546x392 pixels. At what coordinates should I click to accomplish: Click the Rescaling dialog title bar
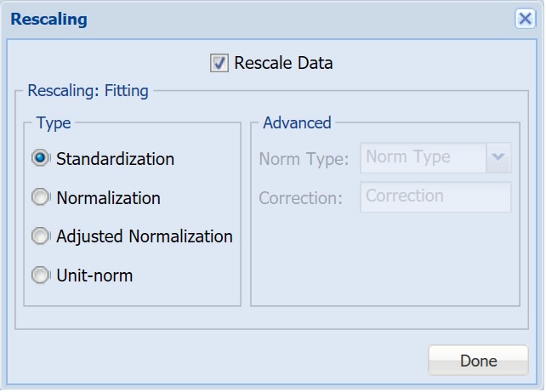point(255,19)
